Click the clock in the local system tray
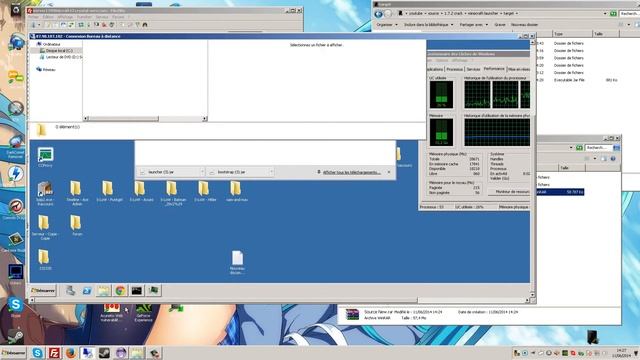Screen dimensions: 640x360 coord(622,353)
